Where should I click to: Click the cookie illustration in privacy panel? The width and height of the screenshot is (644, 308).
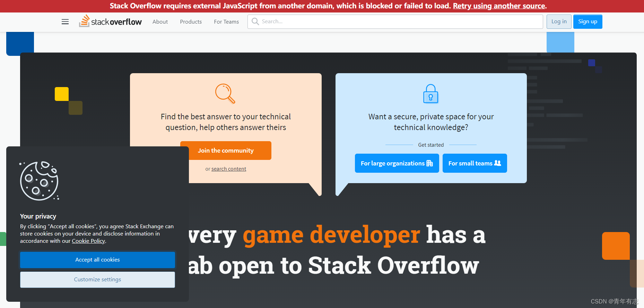(x=39, y=181)
